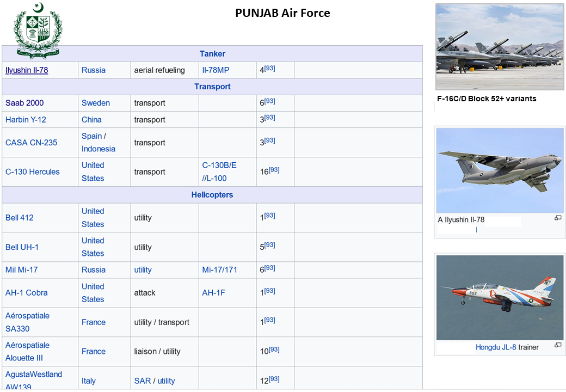566x392 pixels.
Task: Click the utility role link in the Mil Mi-17 row
Action: tap(143, 269)
